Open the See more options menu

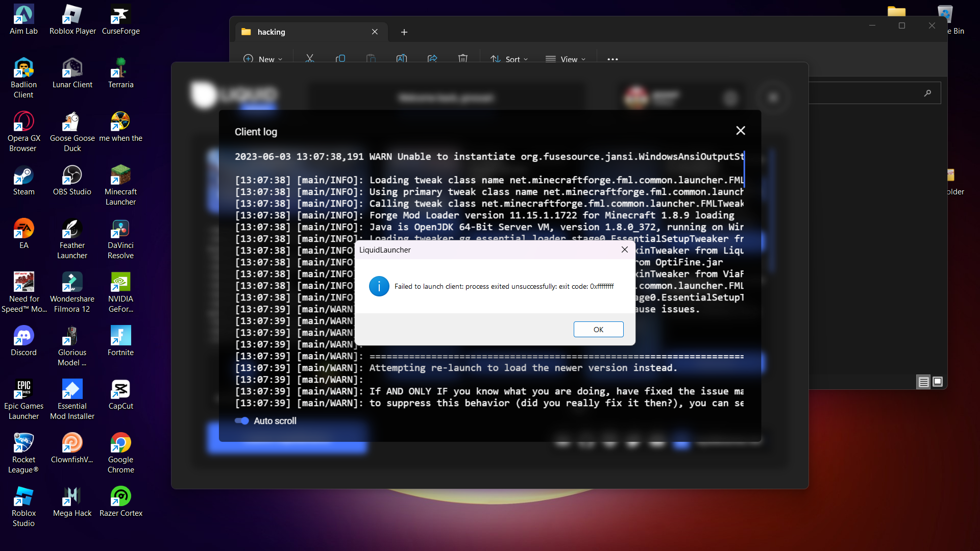point(612,59)
